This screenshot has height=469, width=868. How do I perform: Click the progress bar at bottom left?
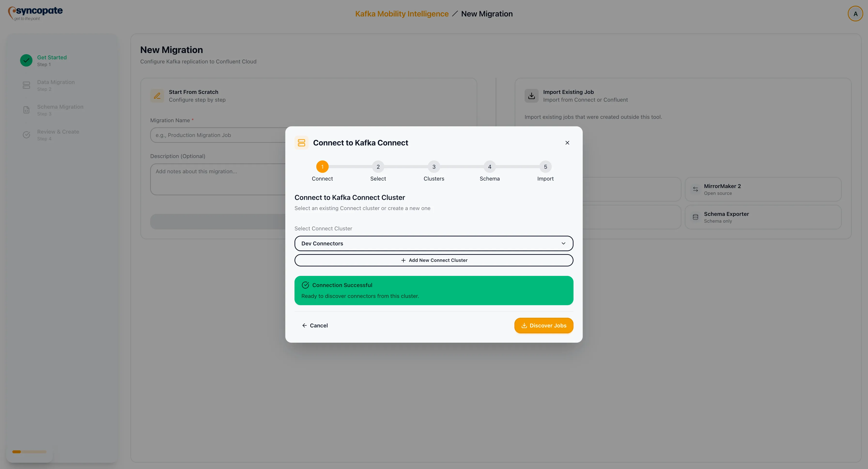pyautogui.click(x=29, y=452)
